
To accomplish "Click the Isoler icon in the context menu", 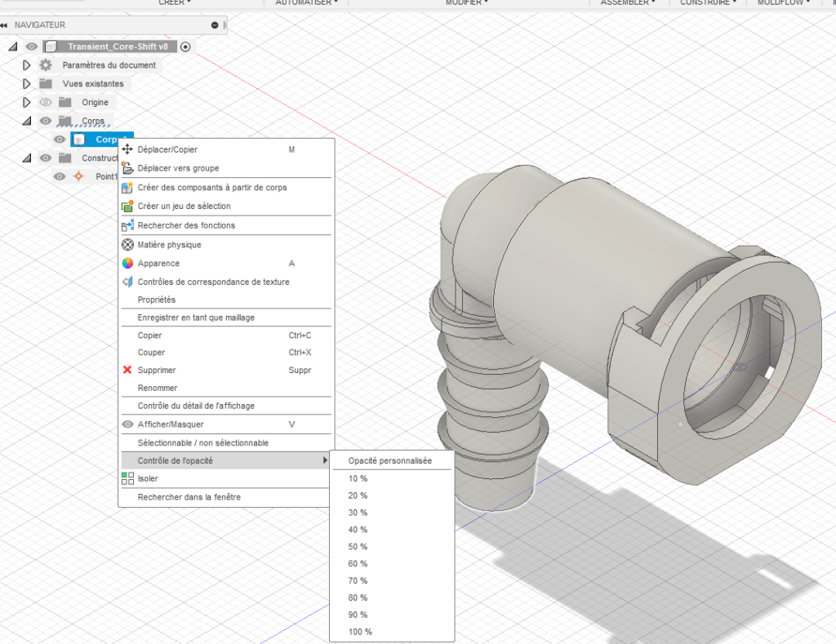I will [127, 478].
